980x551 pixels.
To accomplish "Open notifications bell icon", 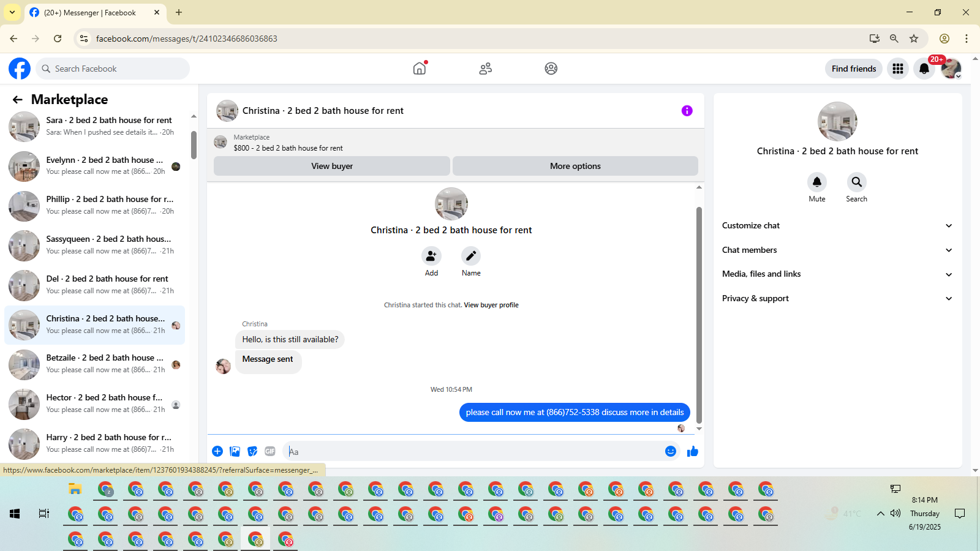I will coord(924,69).
